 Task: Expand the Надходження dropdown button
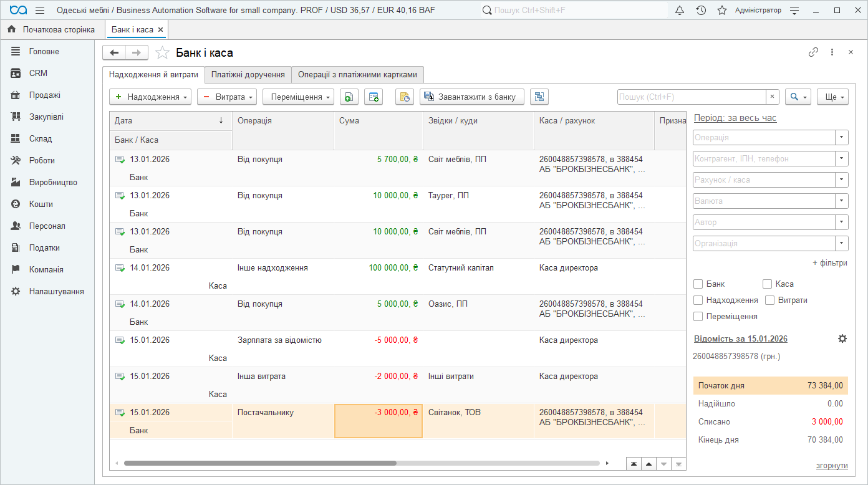point(151,97)
